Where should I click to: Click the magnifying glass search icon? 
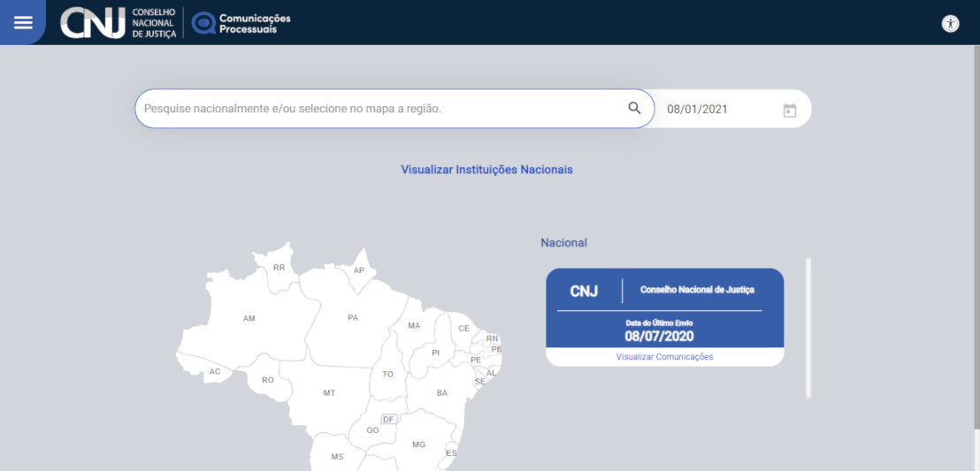point(634,109)
